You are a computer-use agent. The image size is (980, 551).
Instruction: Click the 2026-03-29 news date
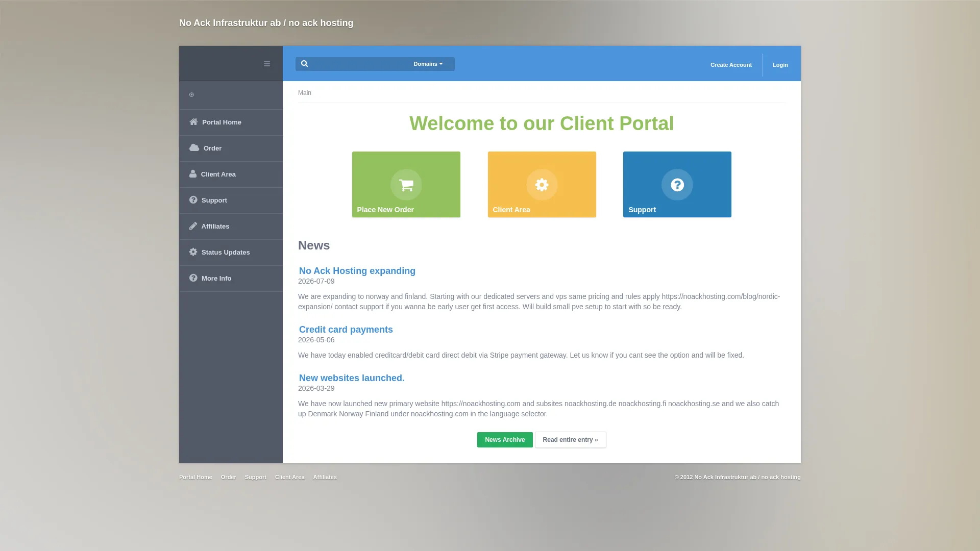coord(316,388)
